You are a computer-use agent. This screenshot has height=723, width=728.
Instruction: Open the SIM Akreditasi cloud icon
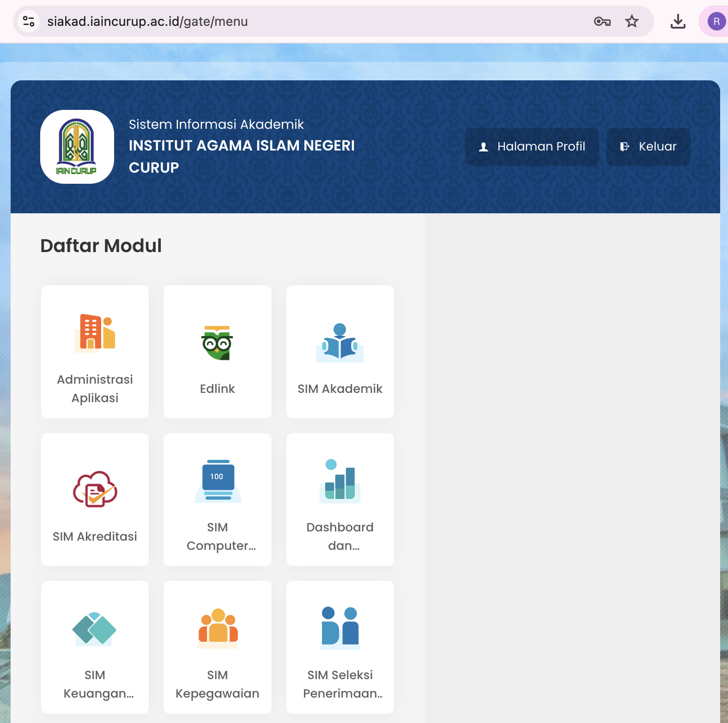click(x=95, y=489)
